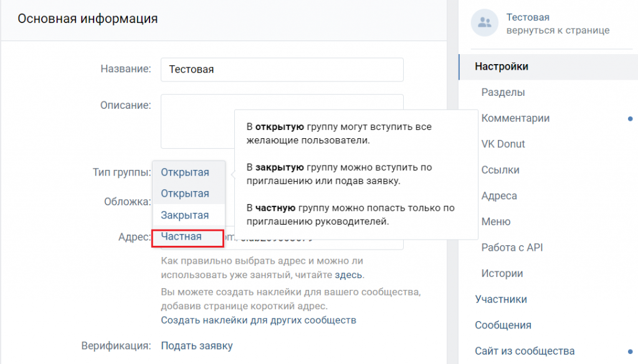Navigate to Адреса section
Image resolution: width=638 pixels, height=364 pixels.
click(499, 196)
